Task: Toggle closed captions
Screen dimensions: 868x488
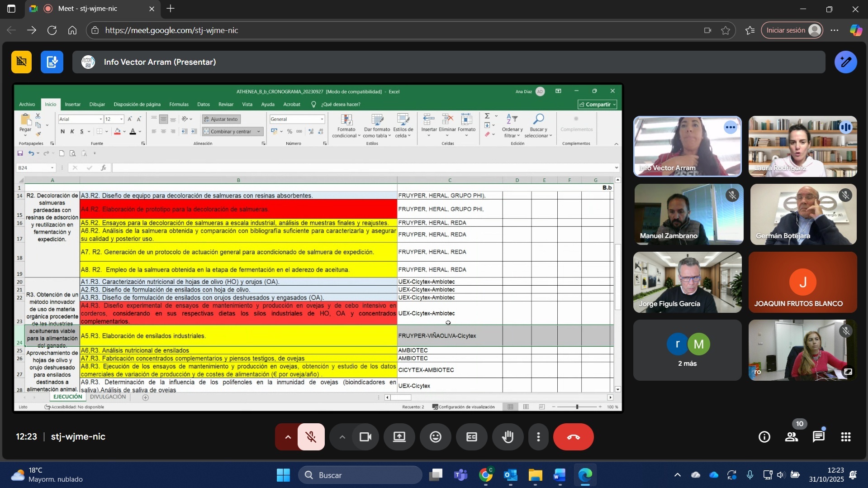Action: click(471, 437)
